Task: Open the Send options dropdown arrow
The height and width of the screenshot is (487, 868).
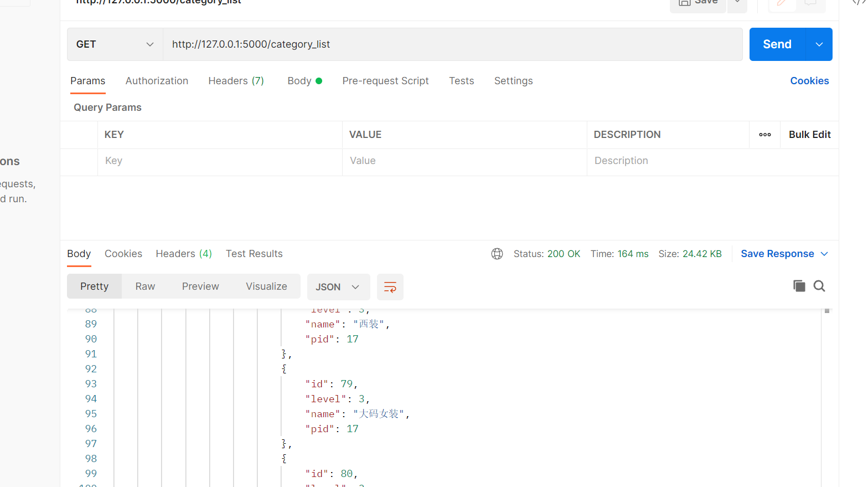Action: tap(819, 44)
